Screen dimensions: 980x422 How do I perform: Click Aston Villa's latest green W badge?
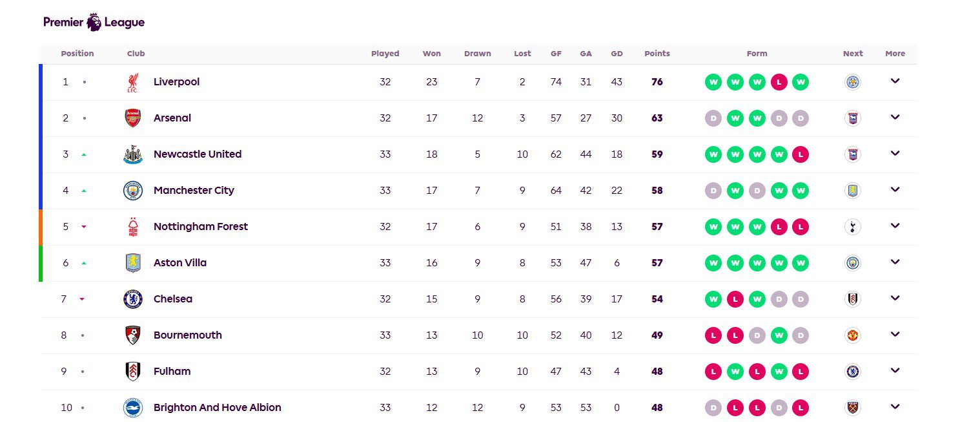pyautogui.click(x=801, y=263)
